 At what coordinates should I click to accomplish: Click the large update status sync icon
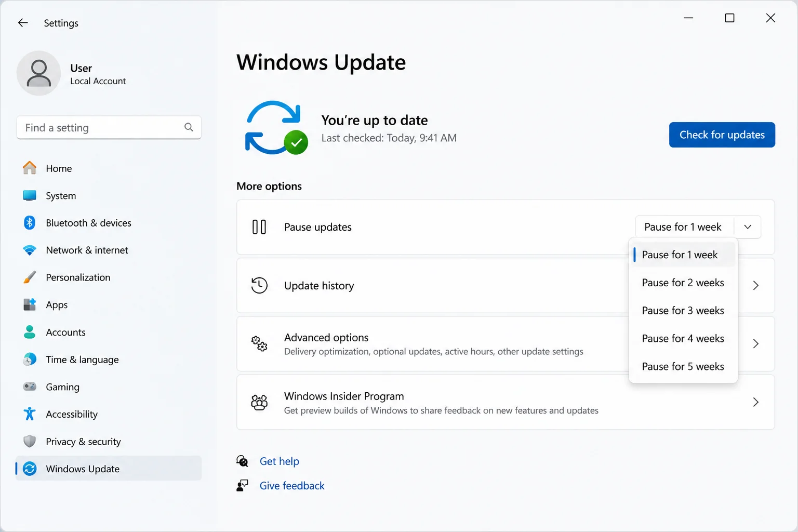[276, 128]
